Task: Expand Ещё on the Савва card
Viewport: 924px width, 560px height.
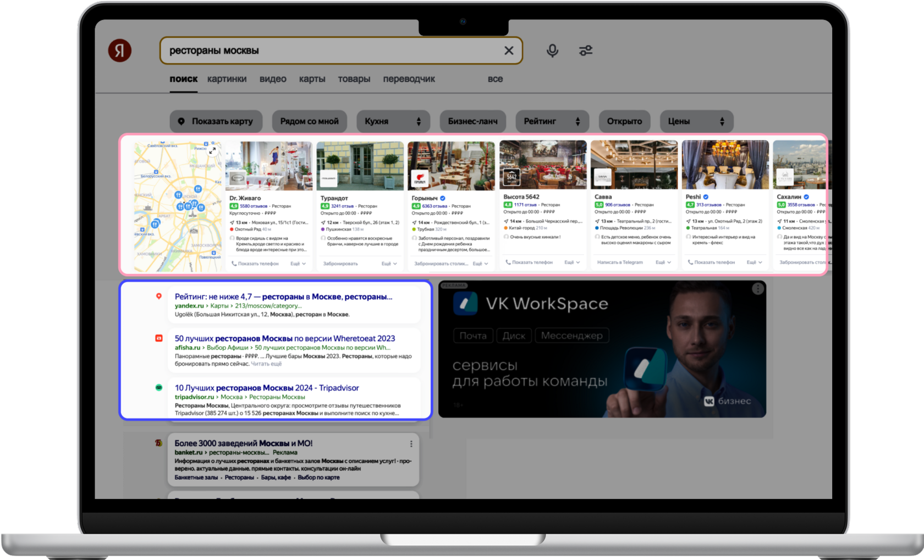Action: click(x=663, y=262)
